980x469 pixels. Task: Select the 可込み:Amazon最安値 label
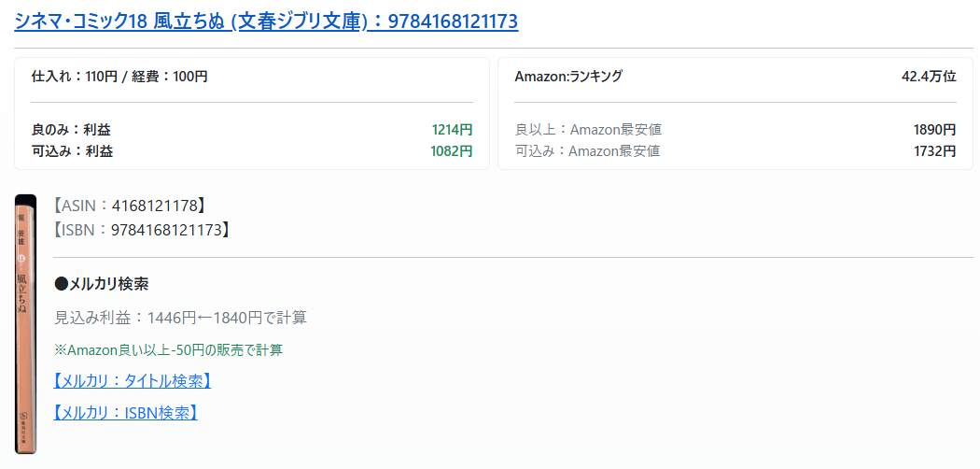[588, 150]
